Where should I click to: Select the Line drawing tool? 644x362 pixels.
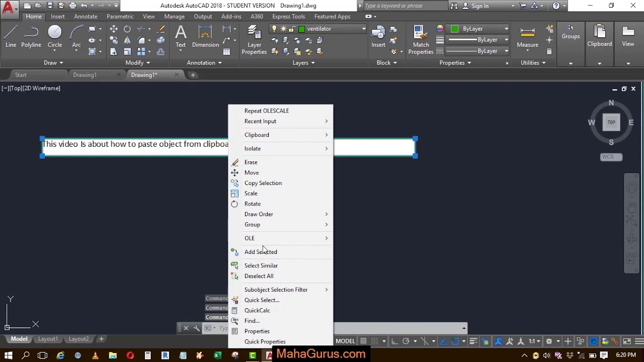[x=11, y=37]
